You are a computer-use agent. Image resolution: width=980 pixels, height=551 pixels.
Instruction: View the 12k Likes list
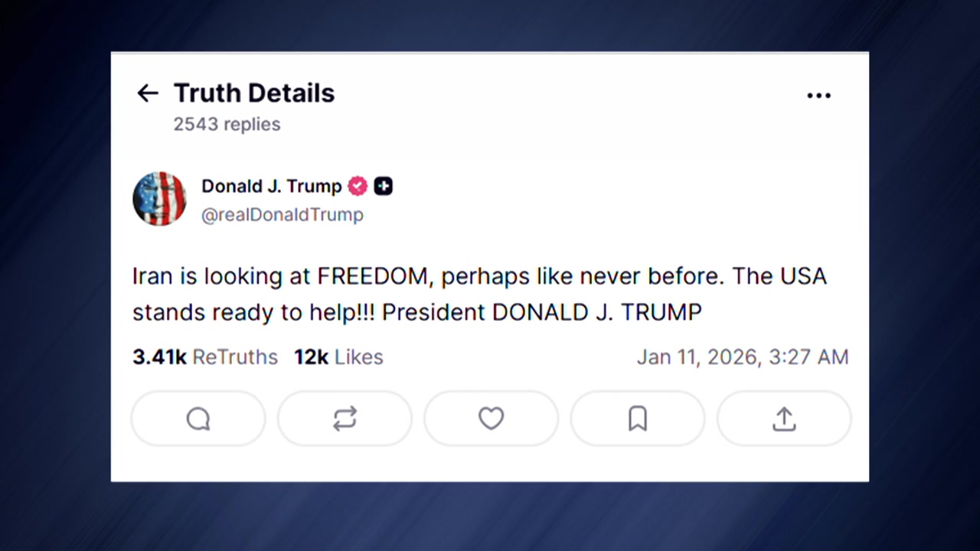(338, 357)
